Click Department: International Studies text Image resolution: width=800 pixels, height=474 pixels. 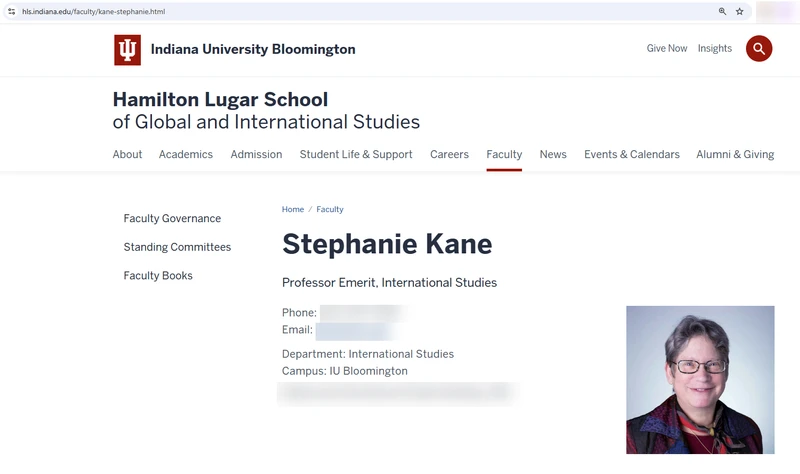click(368, 354)
